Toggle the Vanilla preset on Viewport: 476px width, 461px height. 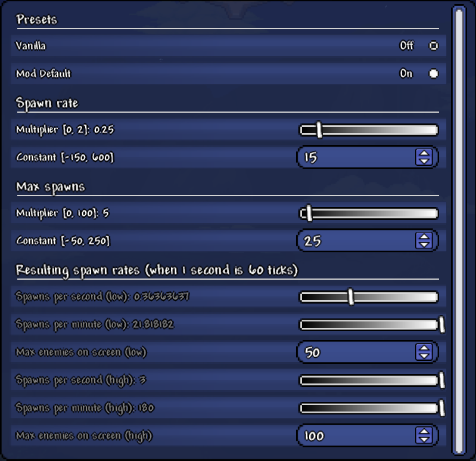tap(433, 45)
